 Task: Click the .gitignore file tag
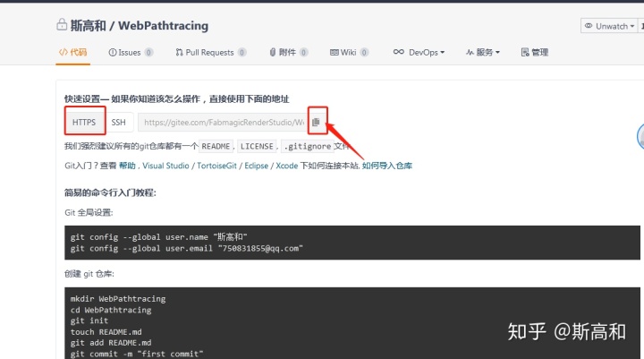[x=308, y=147]
